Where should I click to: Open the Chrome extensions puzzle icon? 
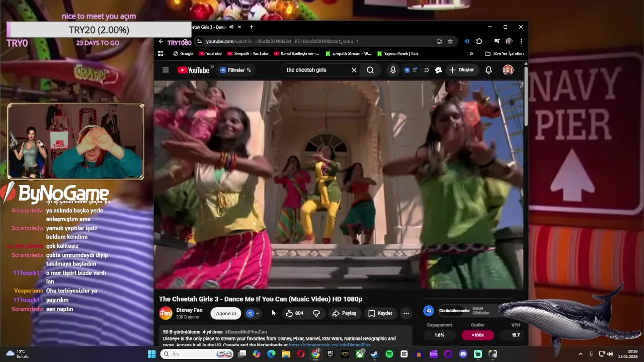pos(479,41)
